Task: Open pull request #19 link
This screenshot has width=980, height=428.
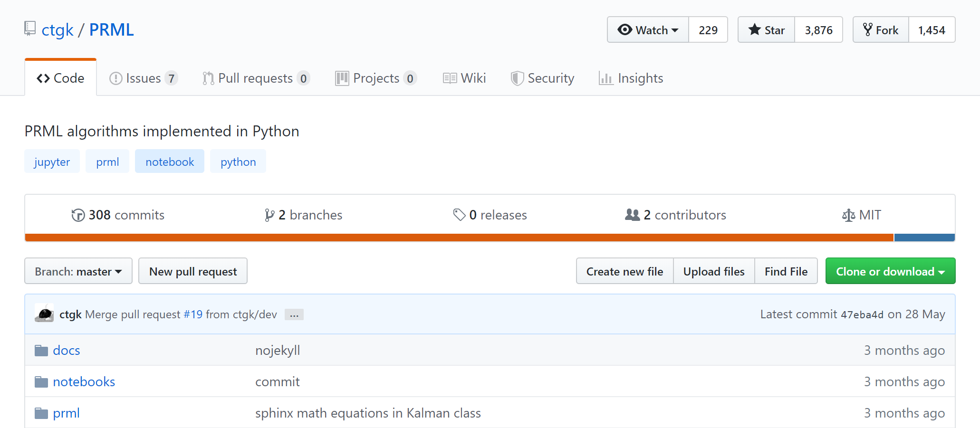Action: (x=193, y=314)
